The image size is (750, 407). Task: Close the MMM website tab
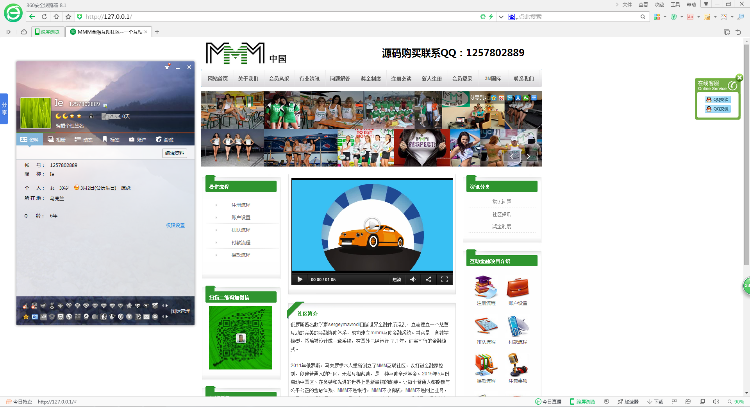coord(146,32)
